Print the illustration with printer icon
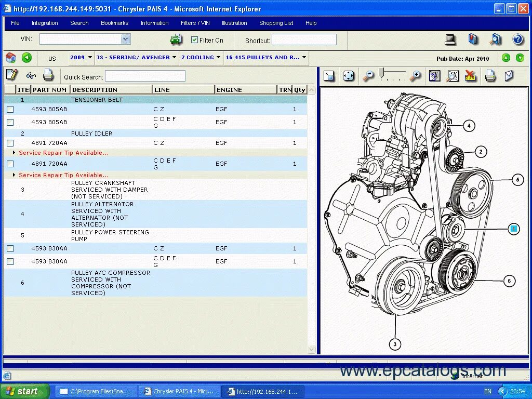Screen dimensions: 532x399 [x=490, y=76]
